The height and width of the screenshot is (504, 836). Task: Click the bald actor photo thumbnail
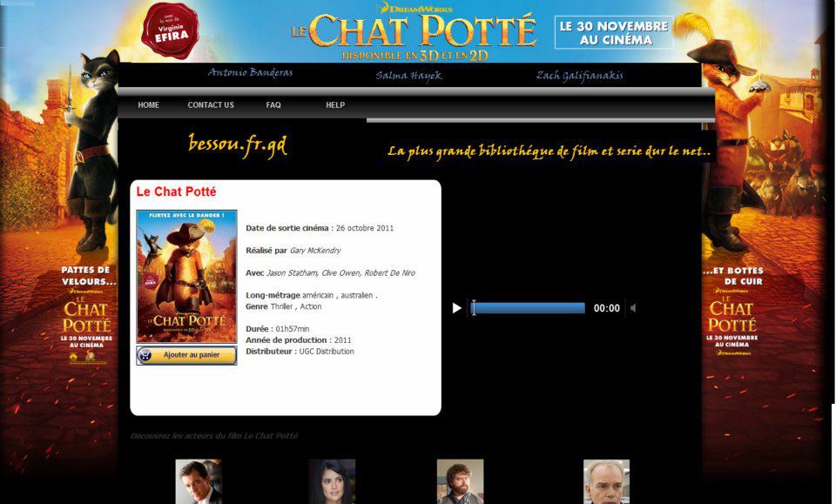[x=606, y=481]
